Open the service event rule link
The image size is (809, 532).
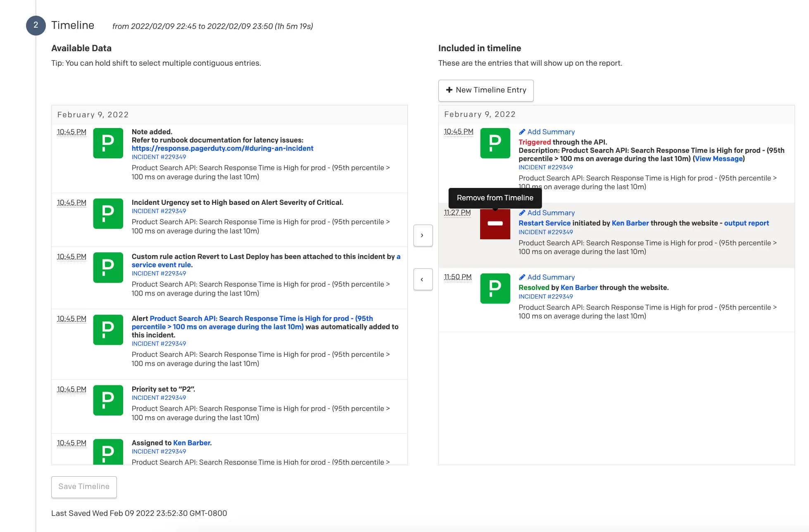[161, 265]
